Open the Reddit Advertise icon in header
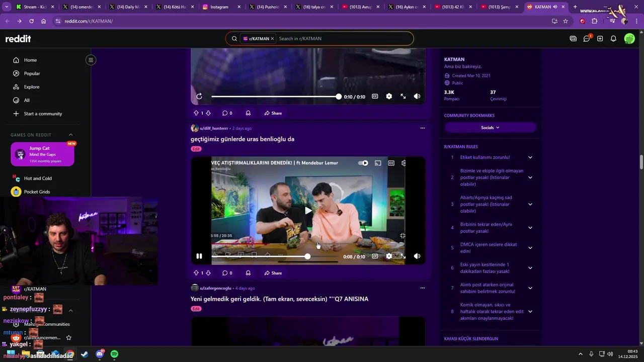The height and width of the screenshot is (362, 644). pos(573,39)
